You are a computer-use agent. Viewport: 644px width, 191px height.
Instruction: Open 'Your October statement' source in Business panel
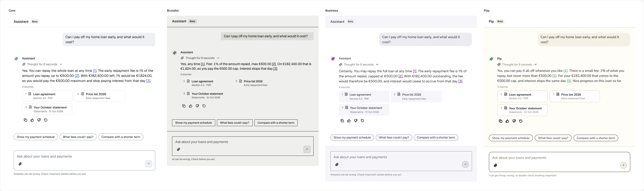tap(364, 110)
